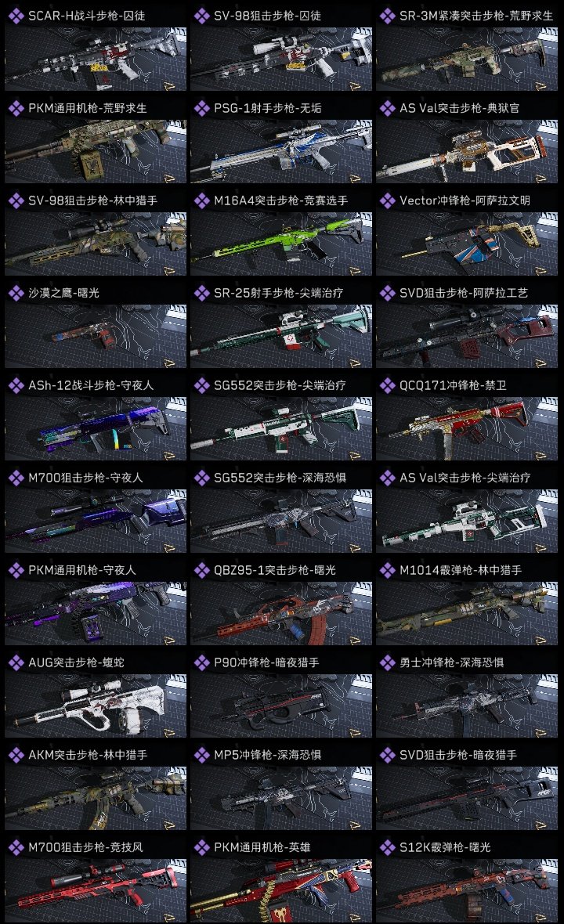The height and width of the screenshot is (924, 564).
Task: Choose the MP5冲锋枪-深海恐惧 weapon card
Action: [x=281, y=785]
